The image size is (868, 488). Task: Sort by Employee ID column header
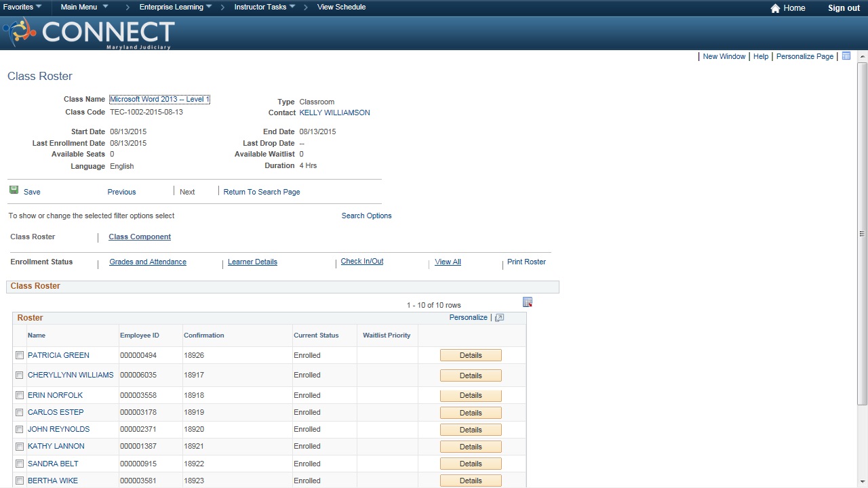pyautogui.click(x=140, y=335)
